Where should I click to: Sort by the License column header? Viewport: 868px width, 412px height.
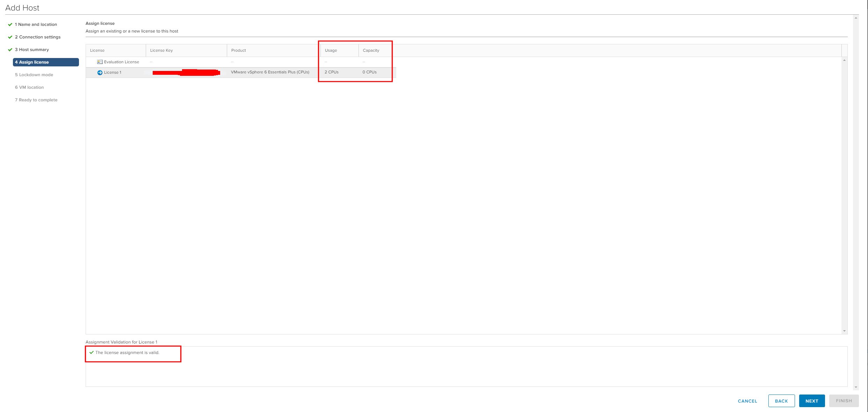pos(116,50)
